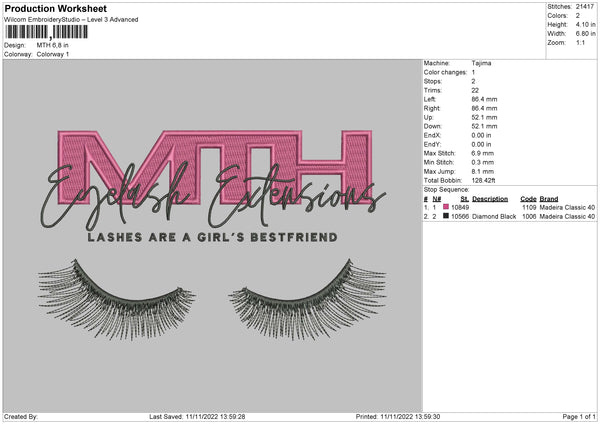
Task: Click the max jump value '8.1 mm'
Action: [483, 171]
